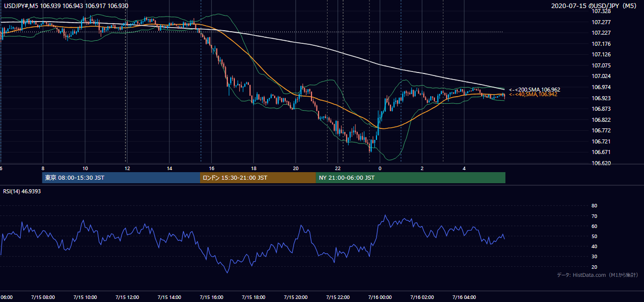Select the 東京 08:00-15:30 JST session bar

[121, 178]
